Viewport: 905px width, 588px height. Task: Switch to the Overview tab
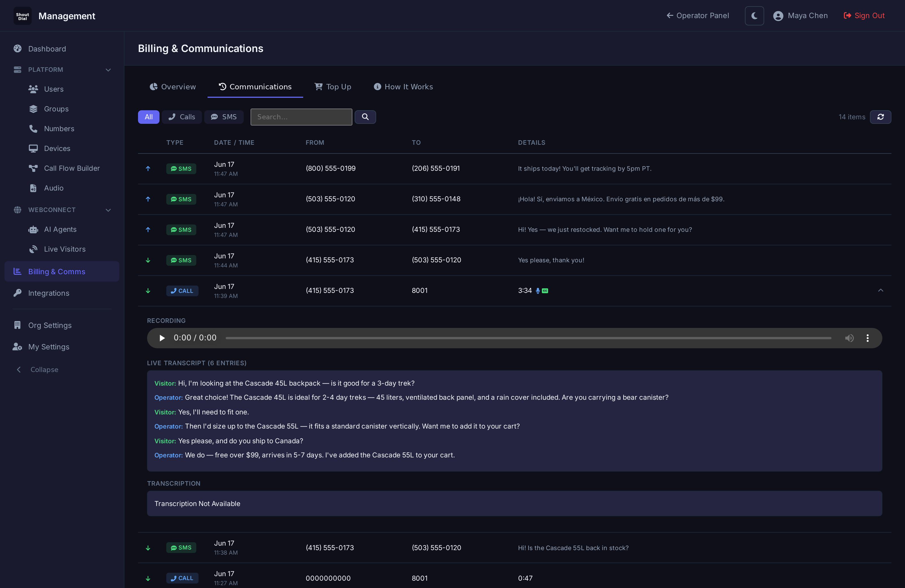[x=173, y=87]
